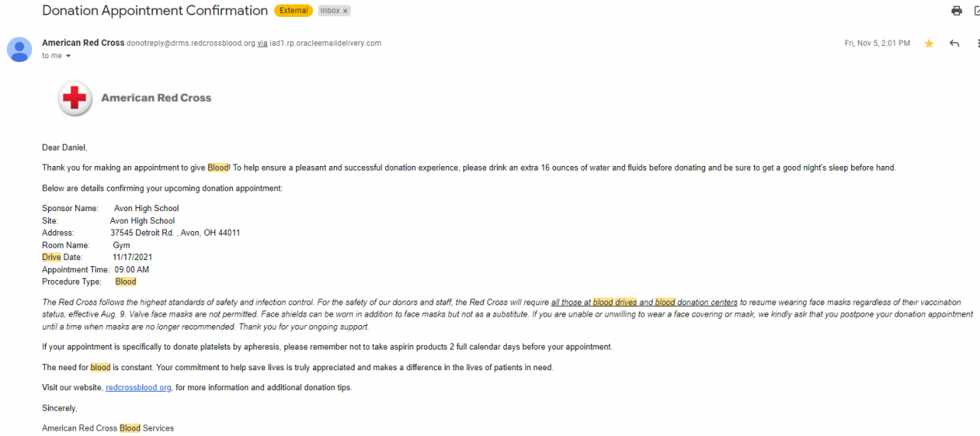The height and width of the screenshot is (436, 980).
Task: Unstar this email with the yellow star
Action: tap(929, 44)
